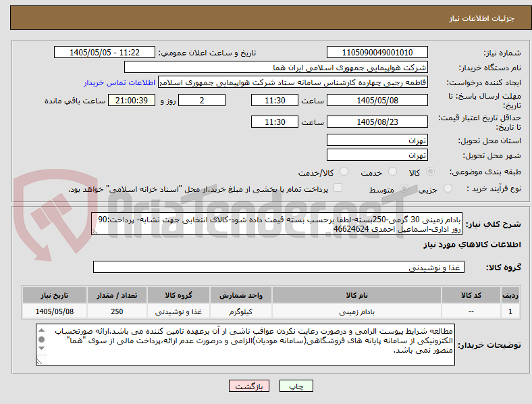Image resolution: width=532 pixels, height=404 pixels.
Task: Click the نام کالا column header
Action: coord(356,295)
